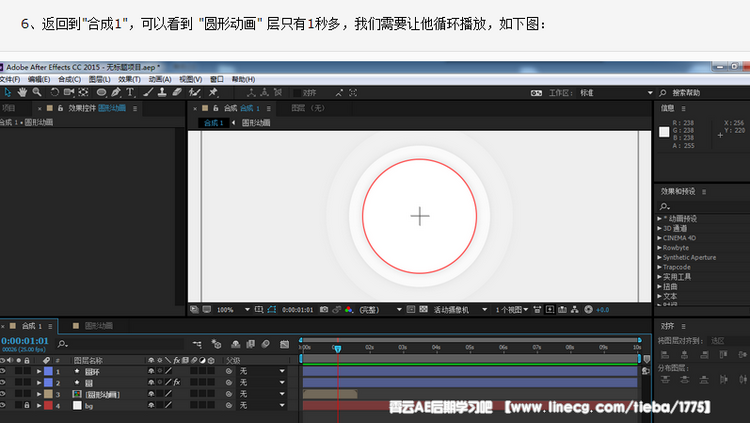Open parent dropdown for layer 1
The width and height of the screenshot is (750, 423).
[x=262, y=371]
